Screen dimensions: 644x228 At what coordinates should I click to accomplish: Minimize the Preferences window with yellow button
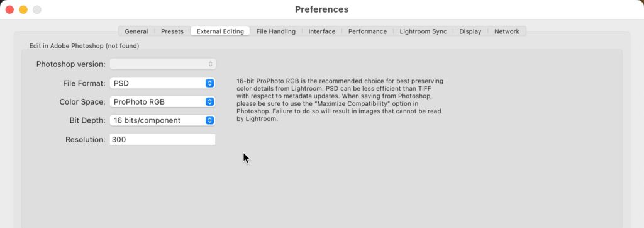23,9
